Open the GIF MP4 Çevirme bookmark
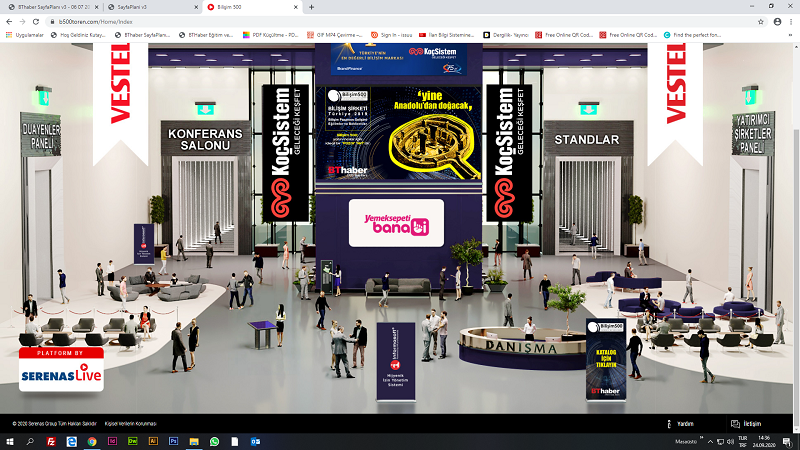 (x=335, y=35)
